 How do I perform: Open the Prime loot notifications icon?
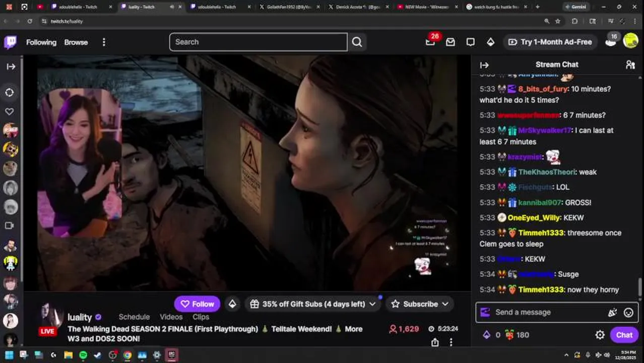click(x=430, y=42)
